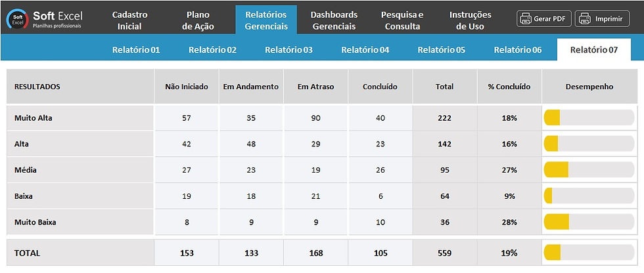The width and height of the screenshot is (644, 273).
Task: Select the active Relatório 07 tab
Action: click(x=594, y=50)
